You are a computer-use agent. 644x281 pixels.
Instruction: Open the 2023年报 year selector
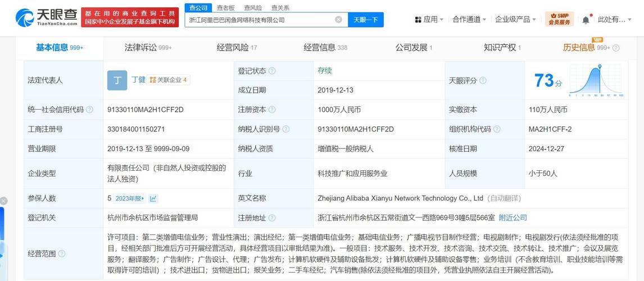pos(130,198)
